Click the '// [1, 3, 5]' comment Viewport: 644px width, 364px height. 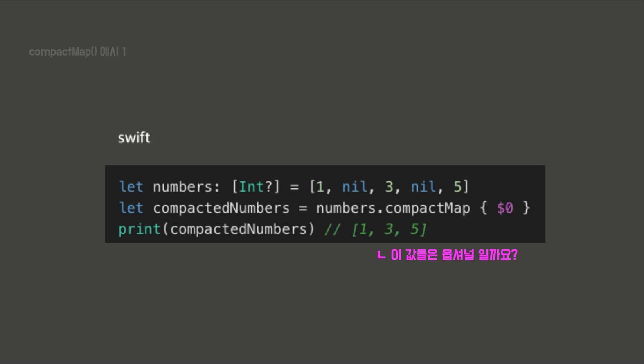376,229
